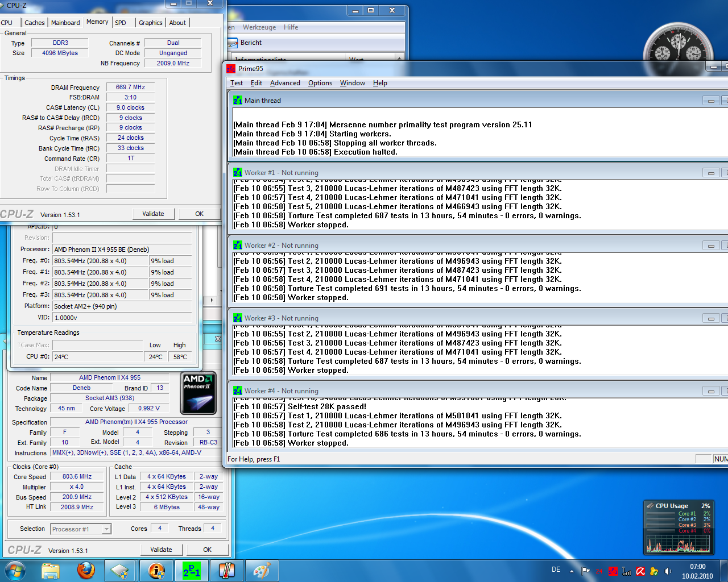Open Windows Explorer from the taskbar
728x582 pixels.
[x=51, y=571]
